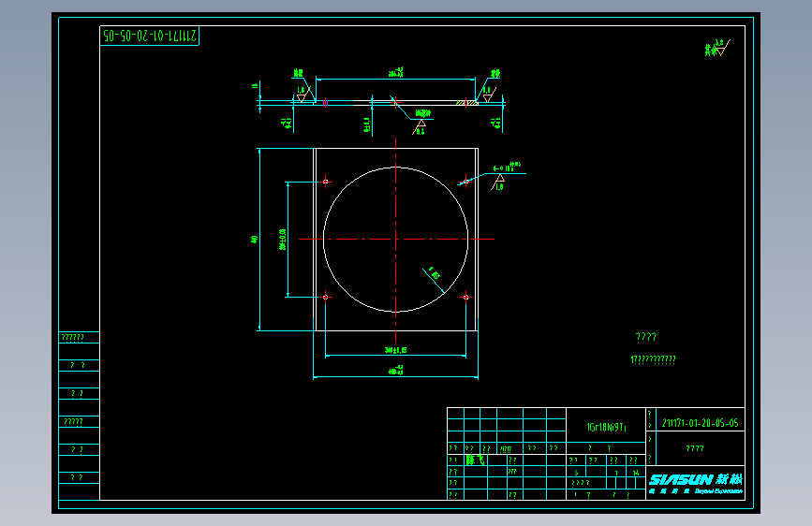Click the lower-right mounting hole crosshair
Image resolution: width=812 pixels, height=526 pixels.
coord(465,297)
